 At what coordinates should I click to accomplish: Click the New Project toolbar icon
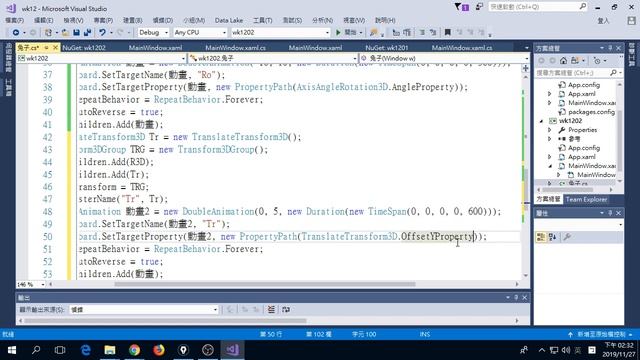point(49,32)
